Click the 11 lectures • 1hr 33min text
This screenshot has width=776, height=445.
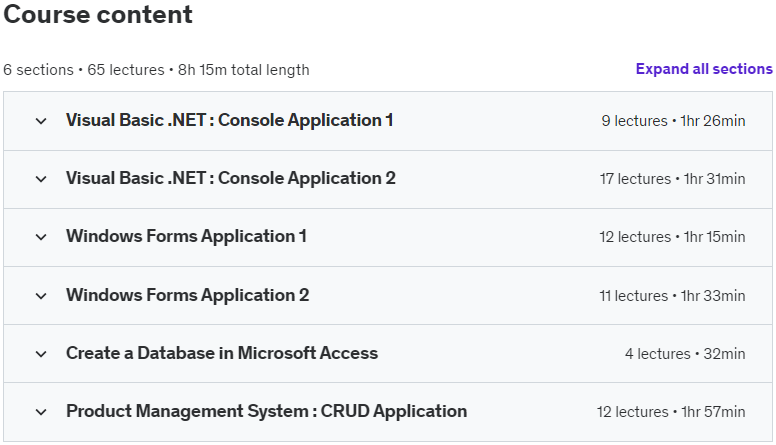tap(673, 296)
